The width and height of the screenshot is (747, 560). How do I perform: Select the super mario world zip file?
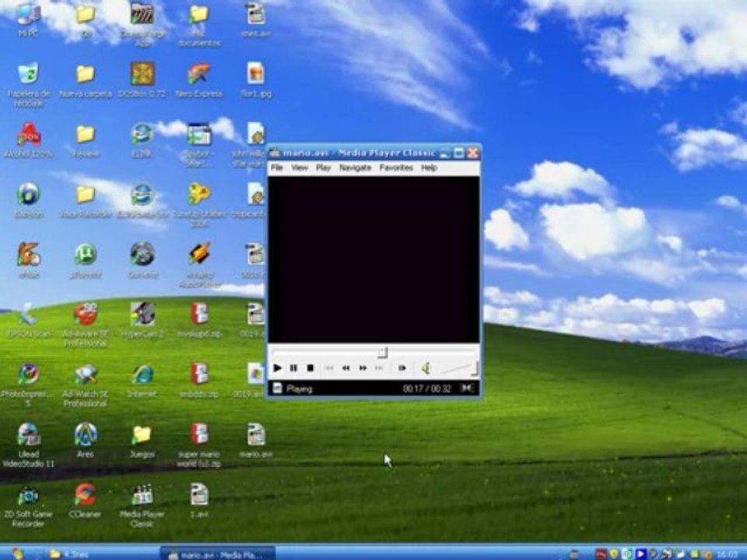click(x=198, y=445)
